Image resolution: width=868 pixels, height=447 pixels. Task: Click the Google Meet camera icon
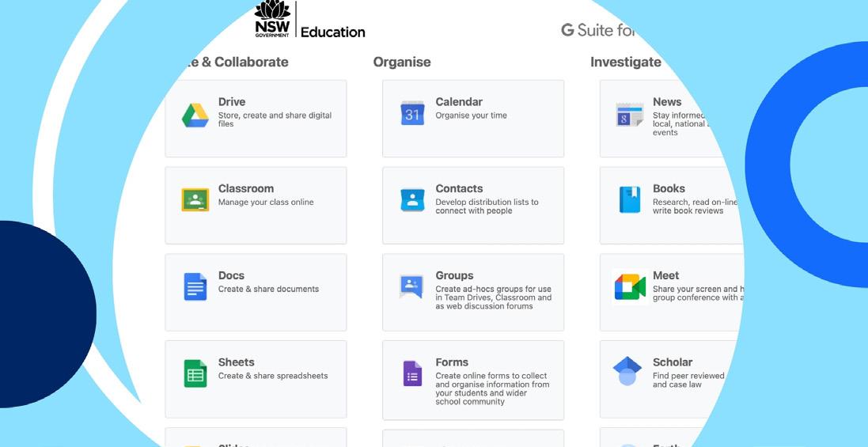(x=630, y=286)
